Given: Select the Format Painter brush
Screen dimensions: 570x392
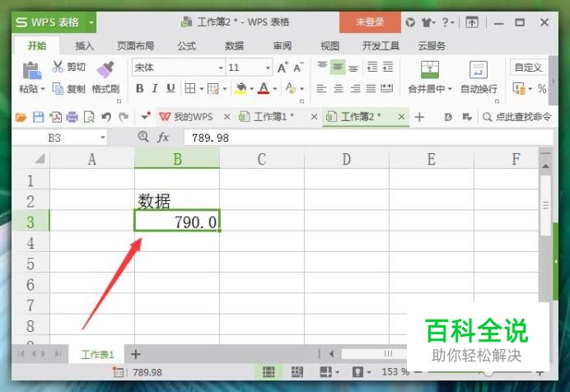Looking at the screenshot, I should [x=105, y=69].
